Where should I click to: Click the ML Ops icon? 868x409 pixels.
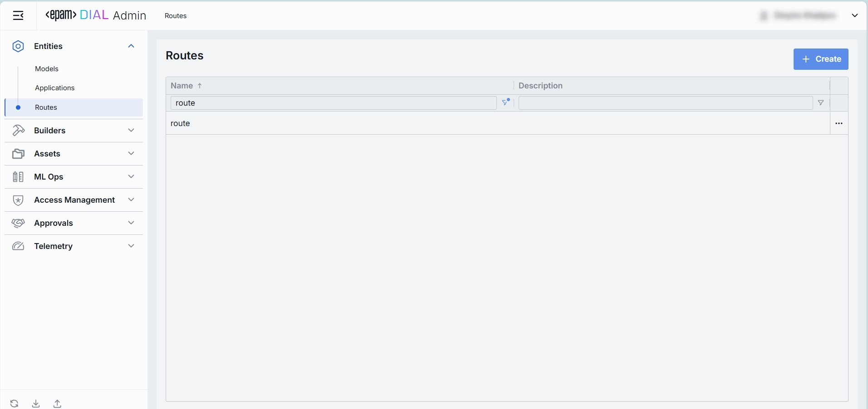click(x=18, y=177)
